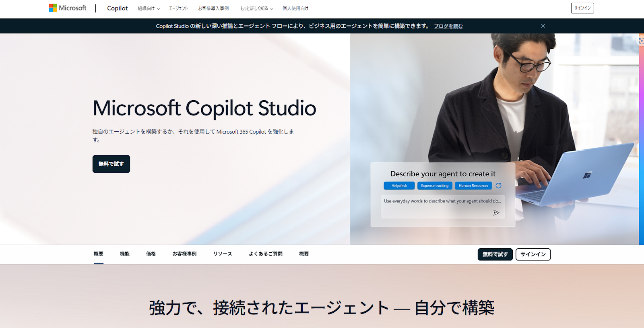Click 無料で試す in the sticky bar

495,254
